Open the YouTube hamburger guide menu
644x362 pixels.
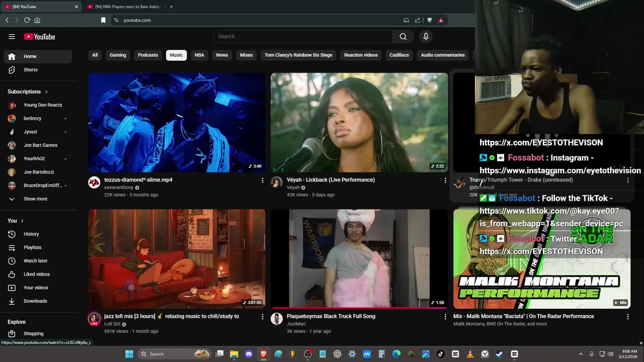click(12, 37)
